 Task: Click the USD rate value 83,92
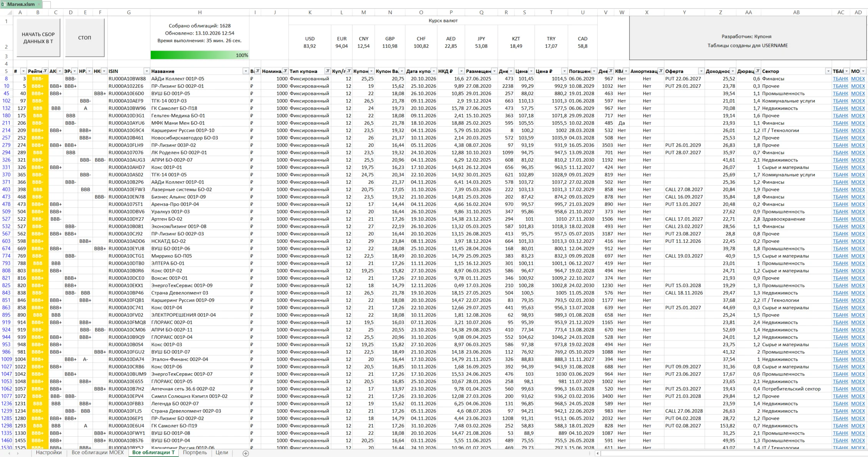310,46
